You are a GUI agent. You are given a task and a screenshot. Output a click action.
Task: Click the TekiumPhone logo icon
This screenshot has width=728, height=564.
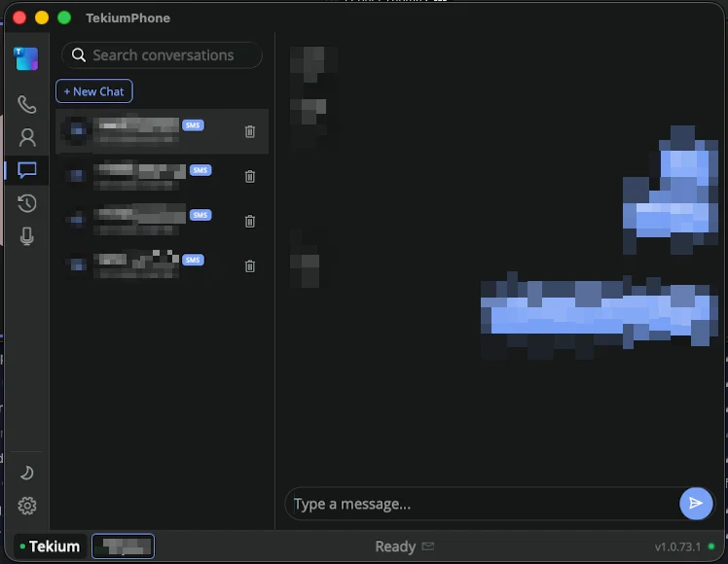[x=26, y=58]
